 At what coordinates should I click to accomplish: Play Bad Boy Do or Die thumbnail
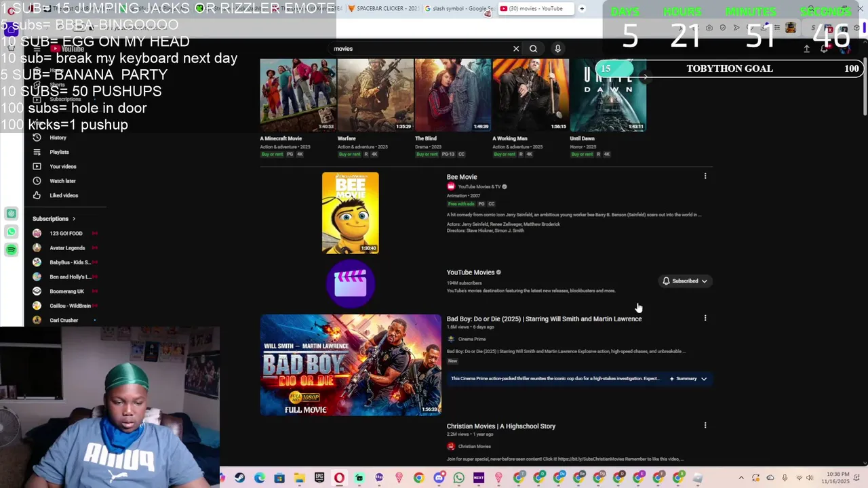pos(351,365)
